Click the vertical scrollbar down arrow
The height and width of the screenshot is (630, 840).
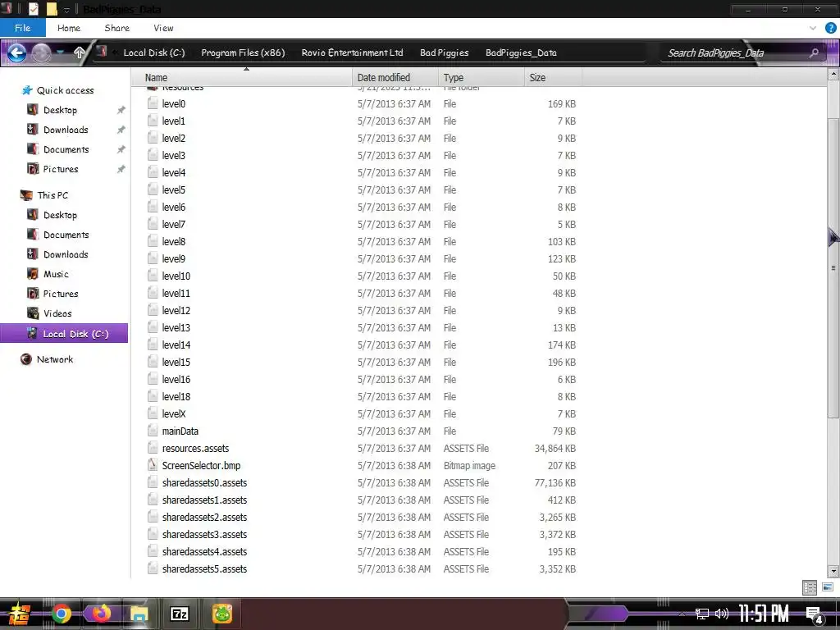coord(833,571)
